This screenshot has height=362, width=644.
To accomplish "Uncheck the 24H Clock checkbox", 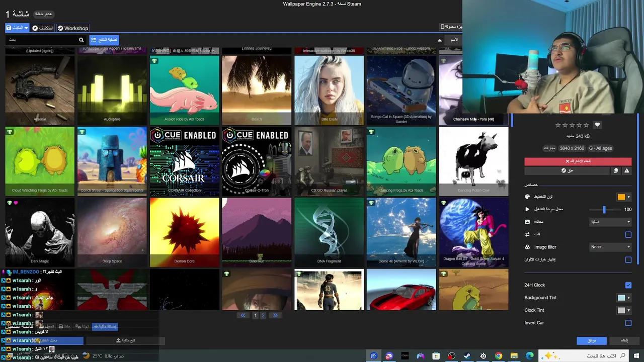I will [628, 285].
